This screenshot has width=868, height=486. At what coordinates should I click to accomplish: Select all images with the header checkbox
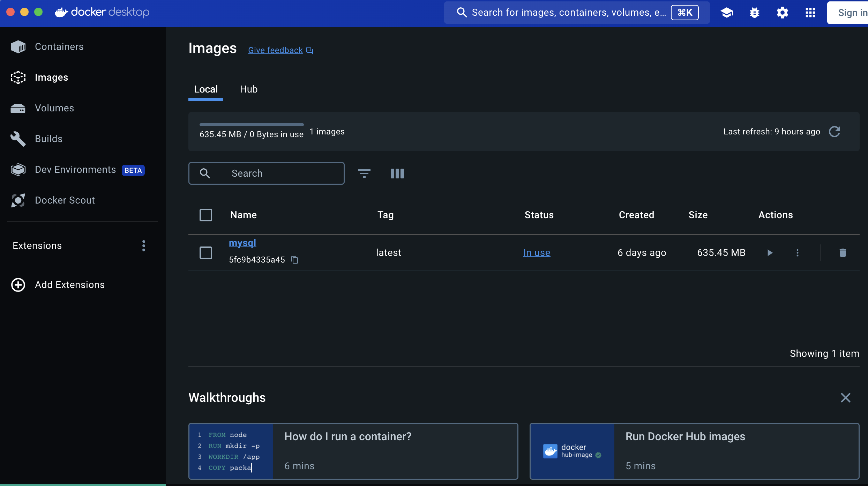point(206,215)
